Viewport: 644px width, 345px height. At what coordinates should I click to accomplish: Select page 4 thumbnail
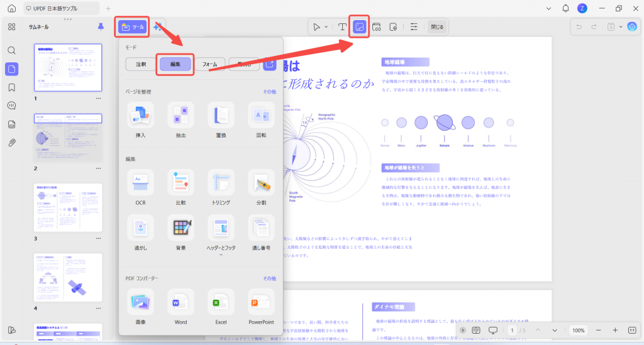pos(68,277)
